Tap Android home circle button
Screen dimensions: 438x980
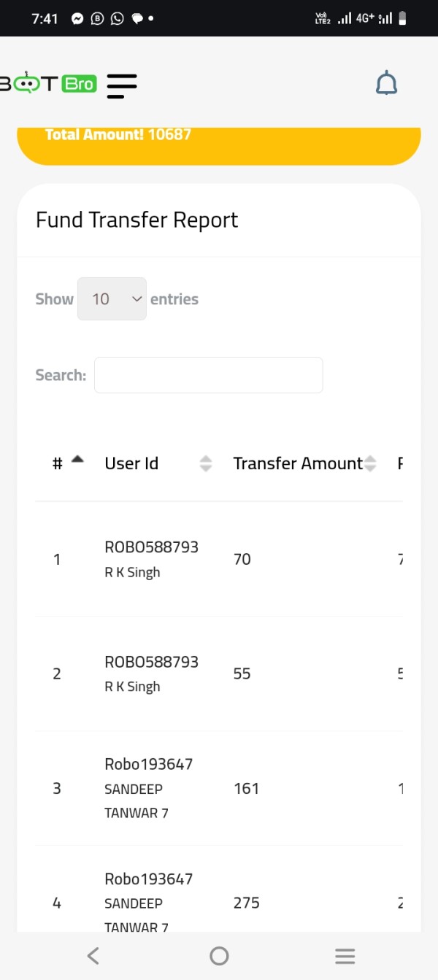click(x=219, y=956)
